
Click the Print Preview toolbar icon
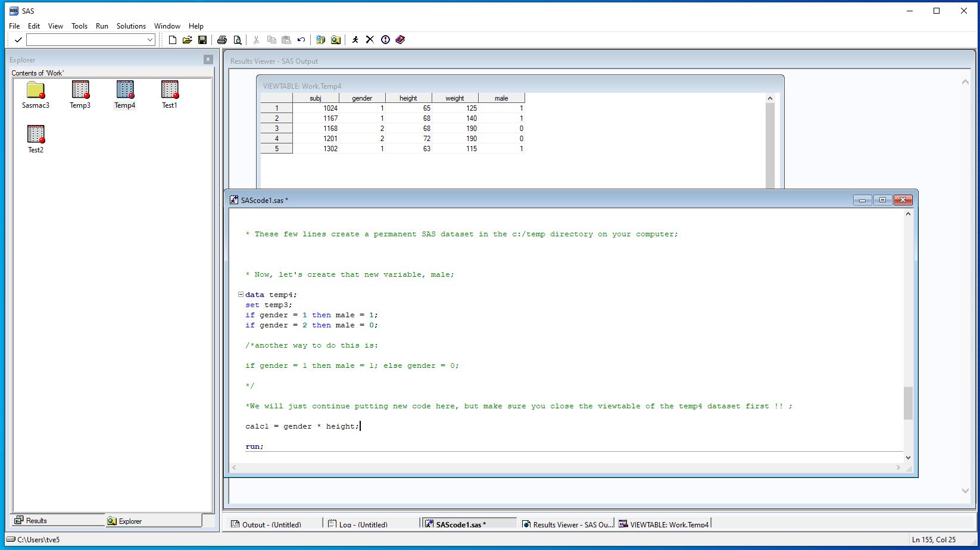(237, 40)
